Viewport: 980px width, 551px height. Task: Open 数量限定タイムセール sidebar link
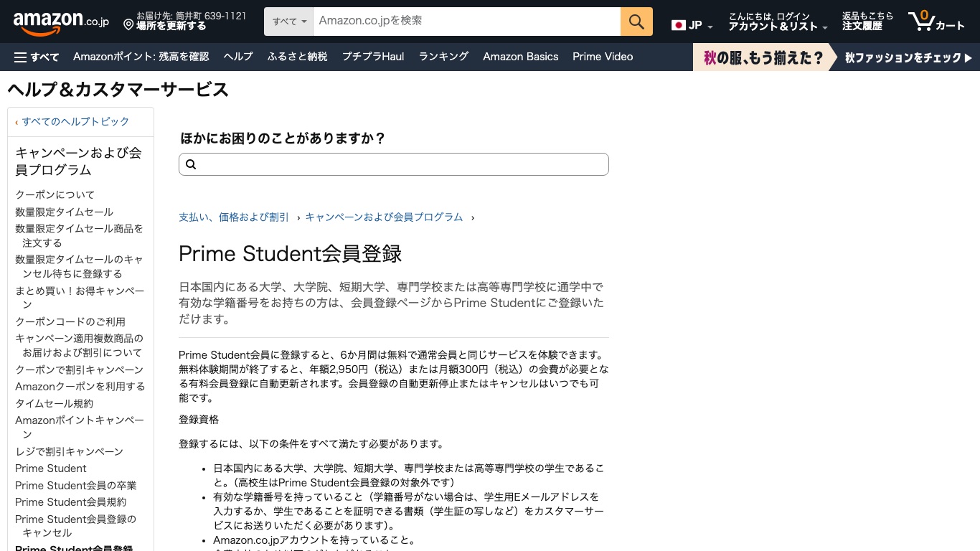pyautogui.click(x=65, y=212)
